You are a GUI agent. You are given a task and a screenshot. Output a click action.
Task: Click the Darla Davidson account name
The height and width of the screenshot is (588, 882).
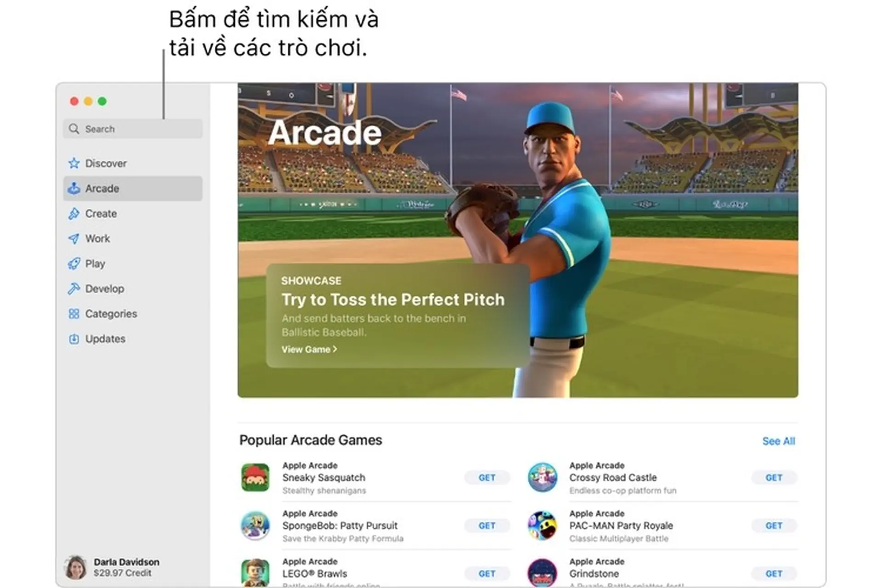point(126,562)
